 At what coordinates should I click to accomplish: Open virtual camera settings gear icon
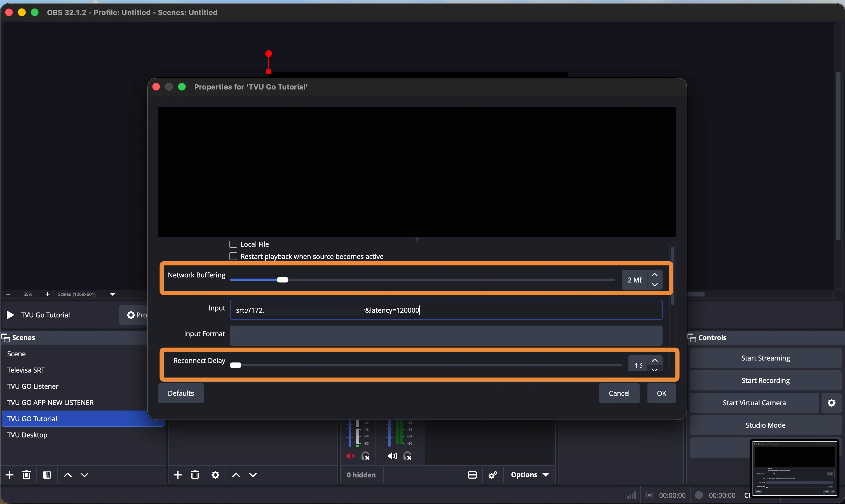pos(831,403)
